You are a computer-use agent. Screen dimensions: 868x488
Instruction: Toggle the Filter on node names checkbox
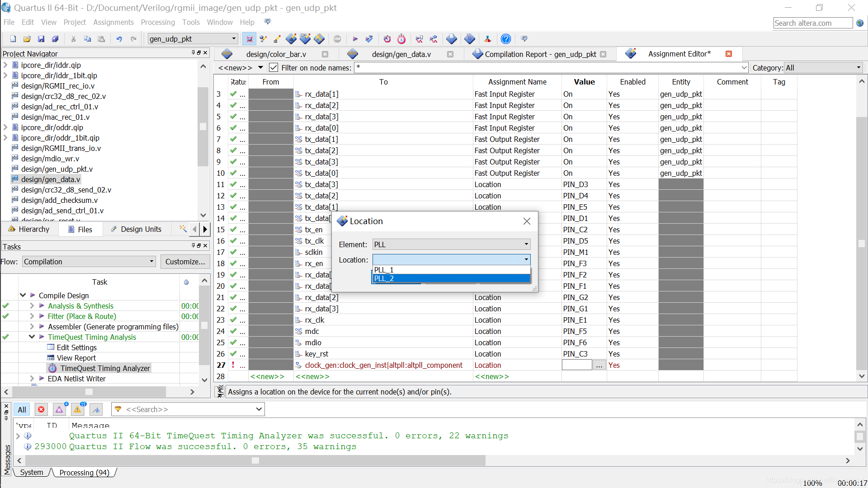(273, 67)
